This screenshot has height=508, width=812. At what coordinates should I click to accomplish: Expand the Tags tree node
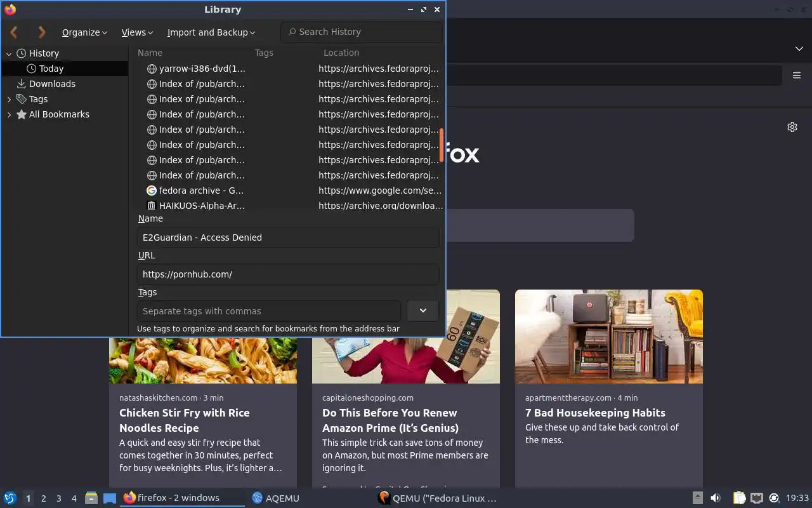point(9,99)
